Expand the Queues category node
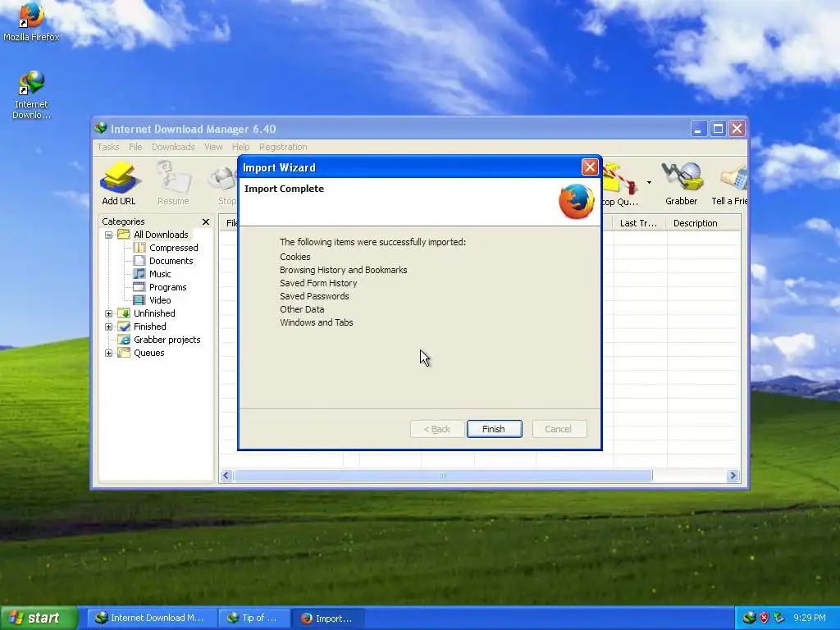 click(x=109, y=353)
